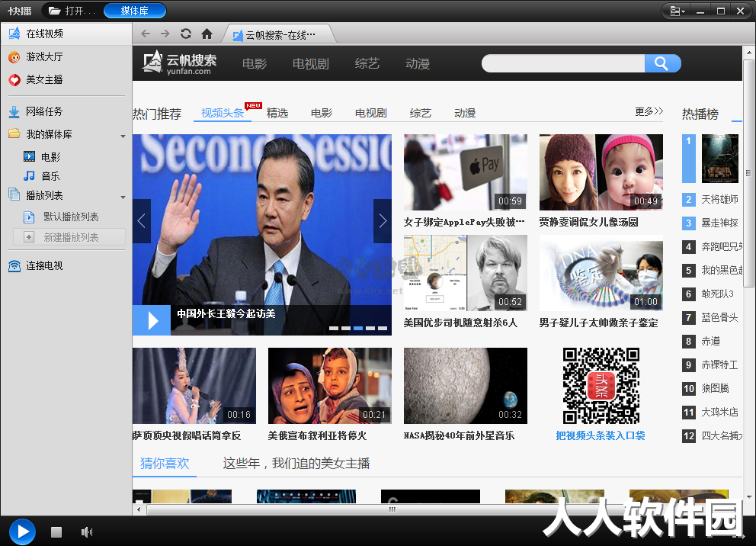Show previous carousel slide

141,221
